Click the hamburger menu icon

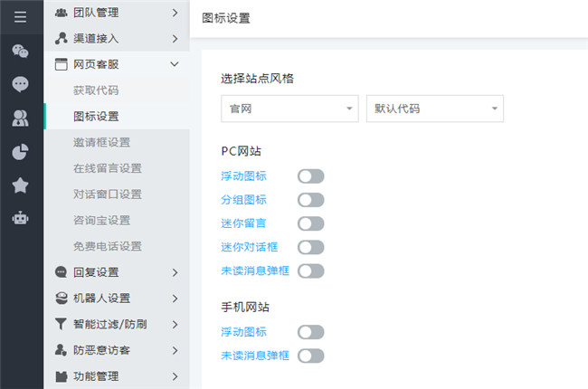click(20, 16)
